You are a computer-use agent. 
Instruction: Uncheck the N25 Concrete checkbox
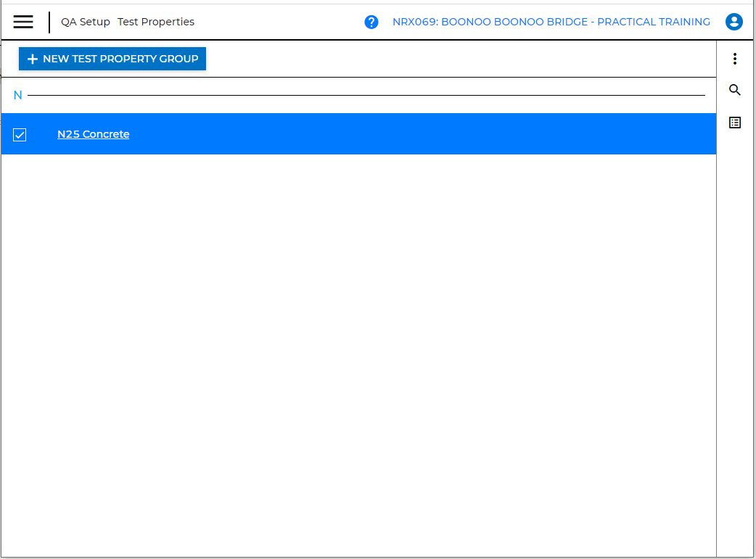20,135
